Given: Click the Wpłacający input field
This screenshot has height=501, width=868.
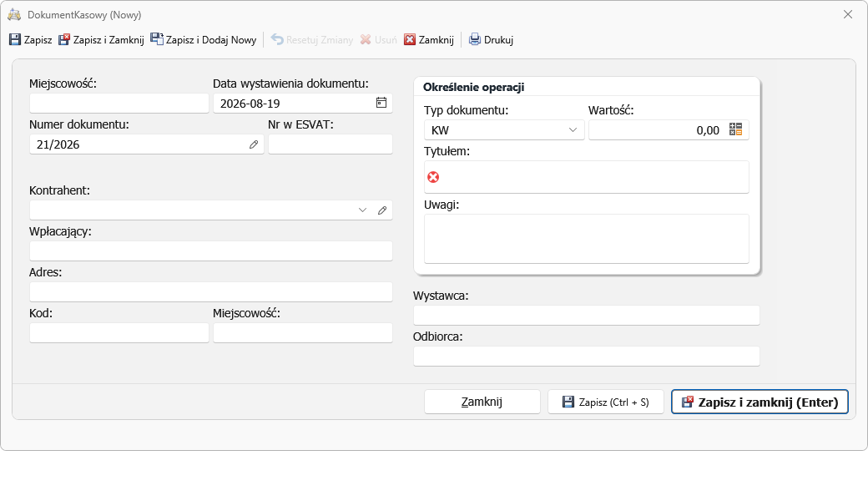Looking at the screenshot, I should pyautogui.click(x=211, y=251).
